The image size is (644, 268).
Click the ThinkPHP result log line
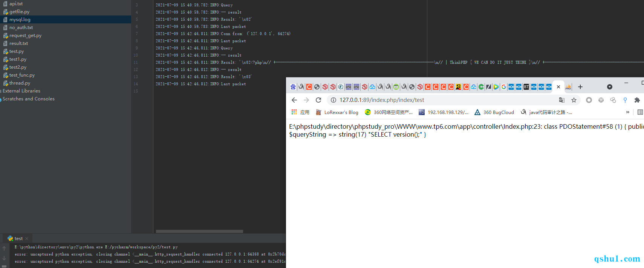pos(399,62)
